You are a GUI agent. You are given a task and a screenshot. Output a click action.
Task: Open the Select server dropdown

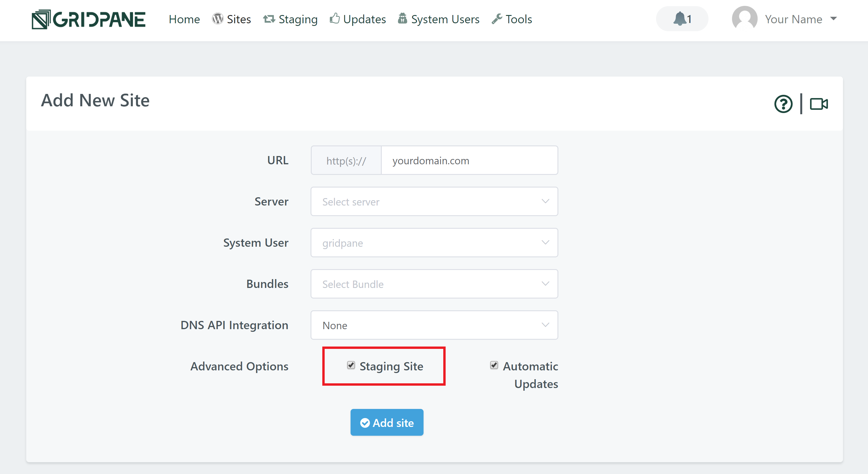click(x=434, y=202)
